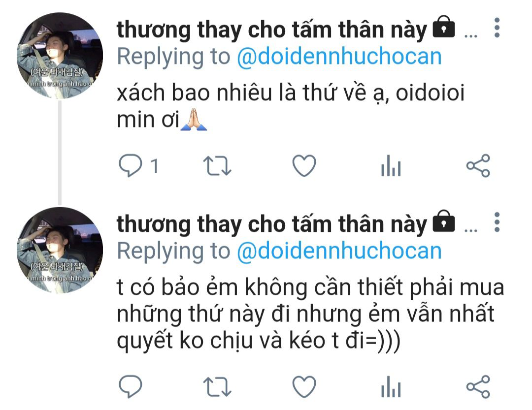Open reply on the first tweet
This screenshot has height=410, width=532.
tap(131, 165)
